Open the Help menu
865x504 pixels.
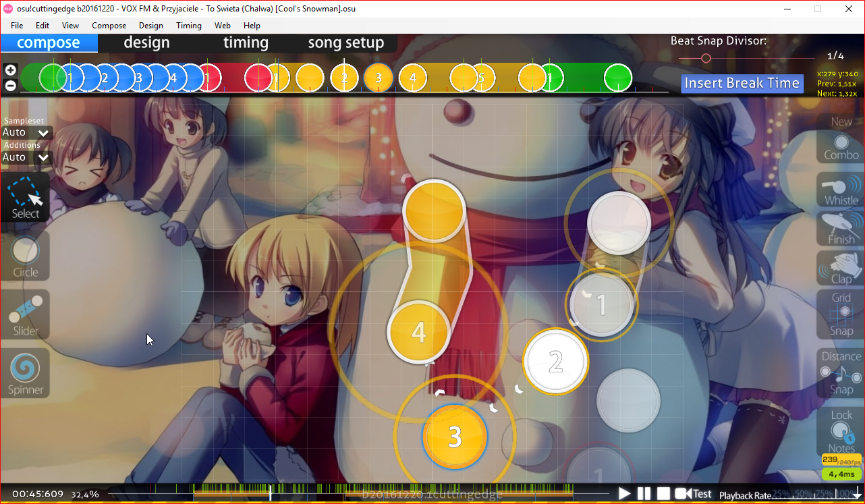pyautogui.click(x=252, y=26)
